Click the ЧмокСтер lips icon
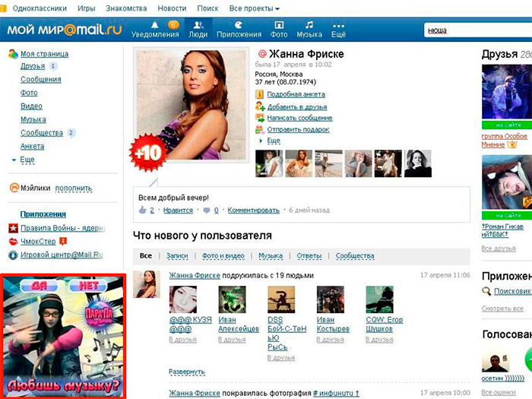 tap(13, 242)
